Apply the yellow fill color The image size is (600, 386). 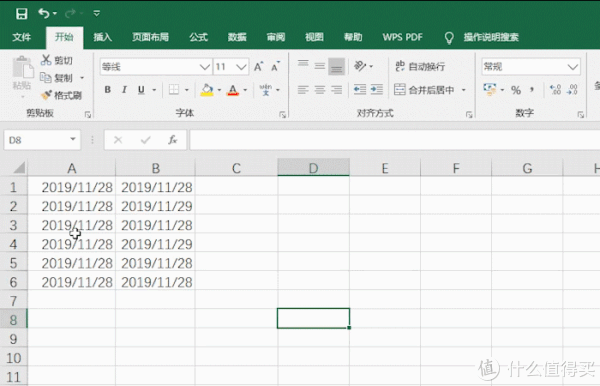(x=207, y=90)
